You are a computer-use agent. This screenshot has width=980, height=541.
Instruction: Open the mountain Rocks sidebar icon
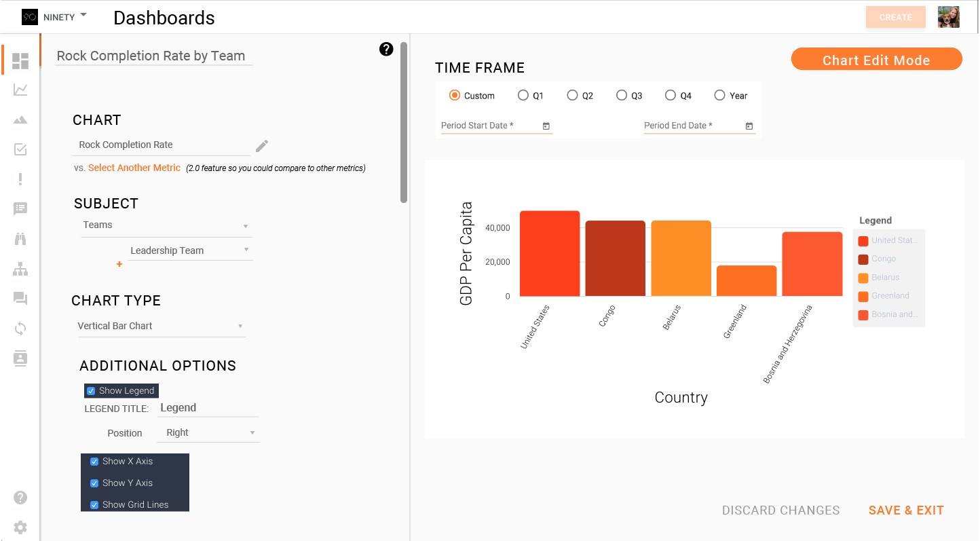click(20, 120)
